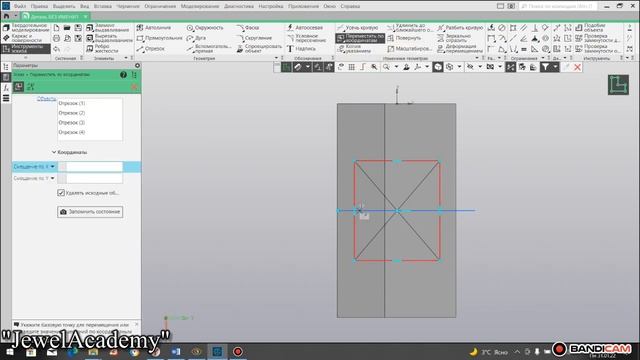The width and height of the screenshot is (640, 360).
Task: Click Переместить по координатам tool
Action: click(360, 38)
